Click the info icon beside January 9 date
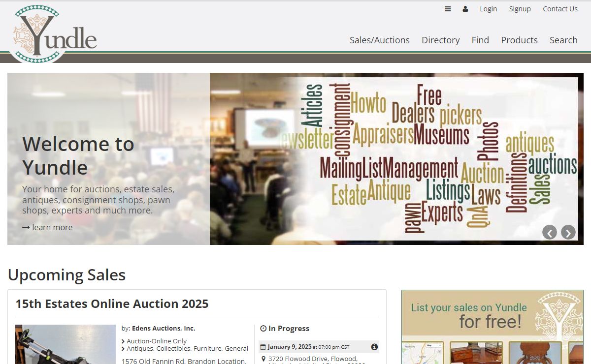This screenshot has height=364, width=591. (374, 347)
